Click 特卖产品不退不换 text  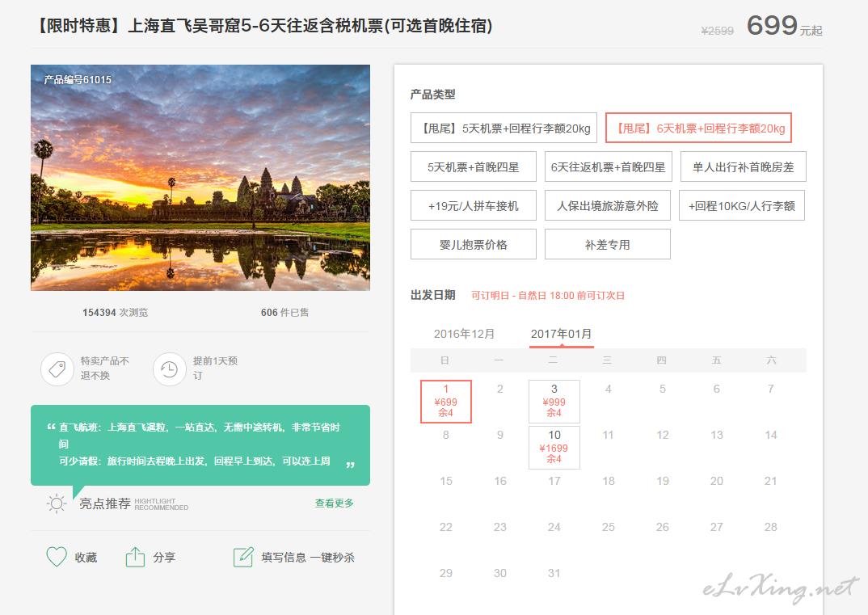pyautogui.click(x=104, y=369)
